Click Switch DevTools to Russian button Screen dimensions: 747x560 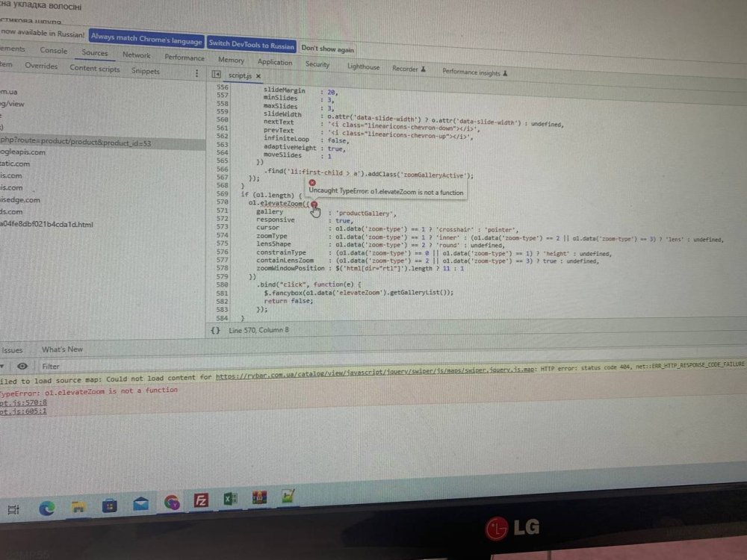251,44
